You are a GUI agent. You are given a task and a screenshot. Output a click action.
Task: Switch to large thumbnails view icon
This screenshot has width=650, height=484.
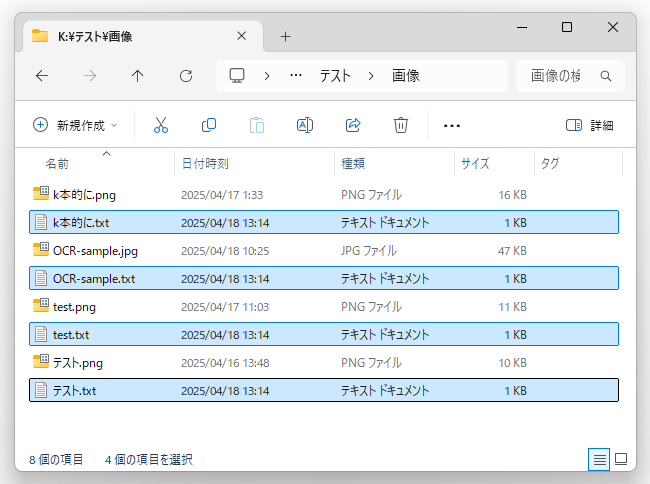click(621, 459)
